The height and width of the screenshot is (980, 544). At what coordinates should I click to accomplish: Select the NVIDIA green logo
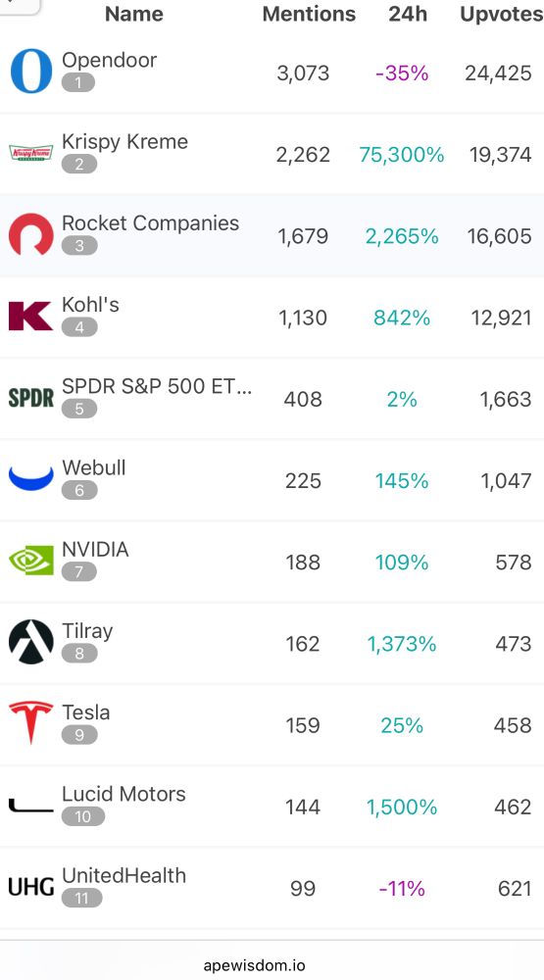(x=31, y=560)
